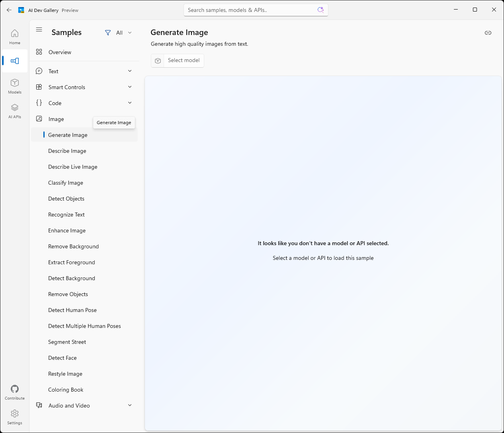This screenshot has height=433, width=504.
Task: Select Remove Background sample
Action: (84, 246)
